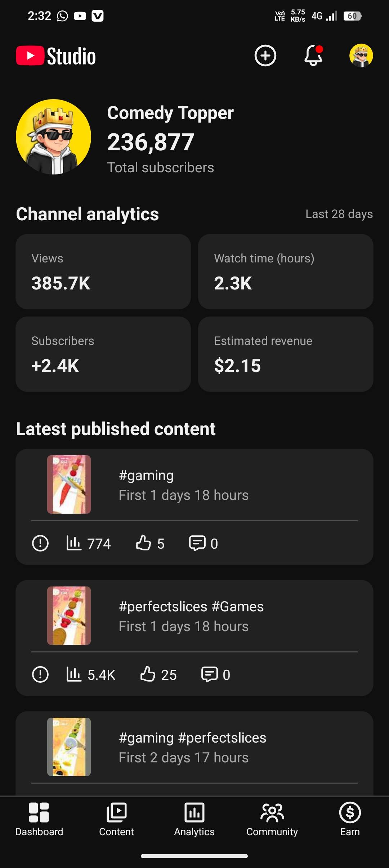
Task: Open the Watch time (hours) card
Action: [x=286, y=271]
